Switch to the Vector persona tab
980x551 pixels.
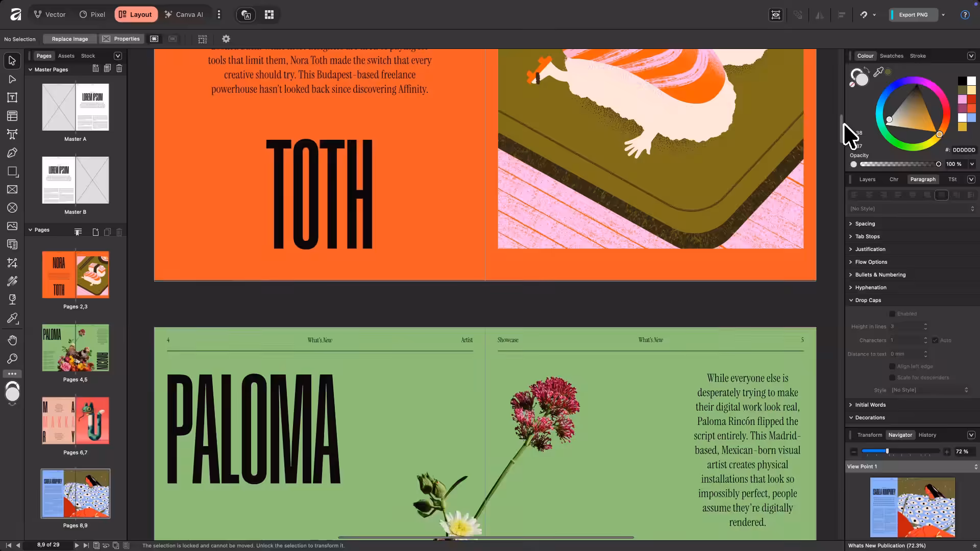pyautogui.click(x=50, y=14)
